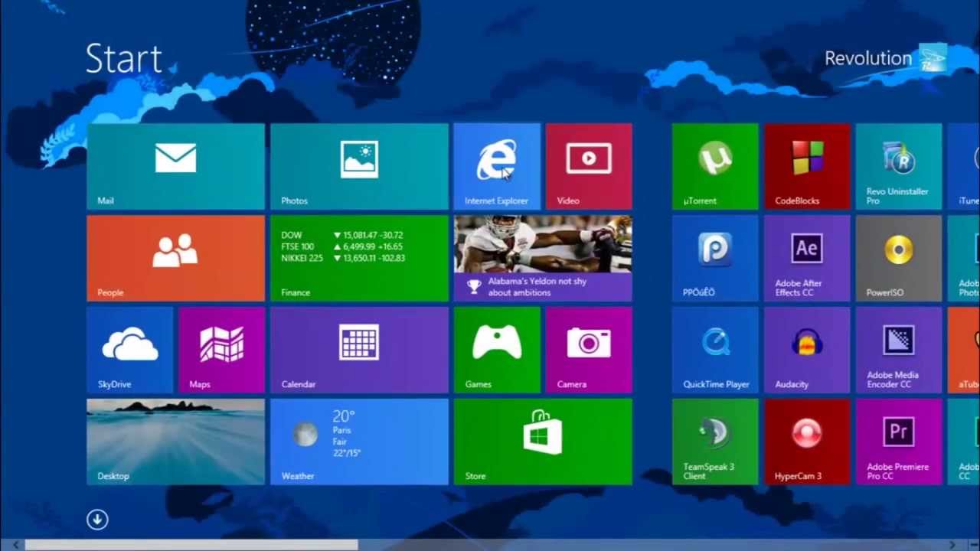Launch the µTorrent tile
Screen dimensions: 980x551
(x=715, y=166)
